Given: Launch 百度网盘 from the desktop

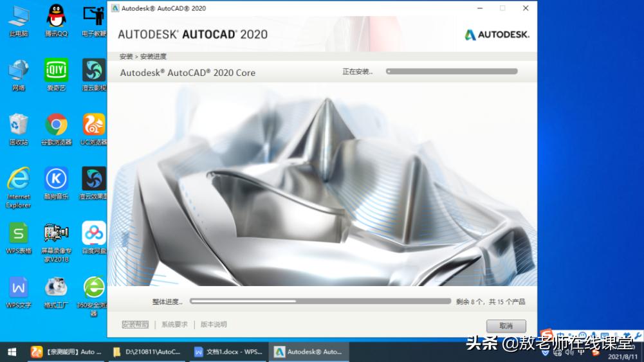Looking at the screenshot, I should click(94, 238).
